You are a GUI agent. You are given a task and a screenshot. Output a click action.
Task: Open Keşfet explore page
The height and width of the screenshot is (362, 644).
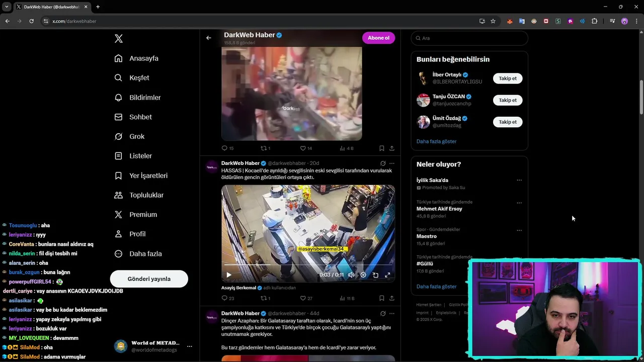pos(132,78)
